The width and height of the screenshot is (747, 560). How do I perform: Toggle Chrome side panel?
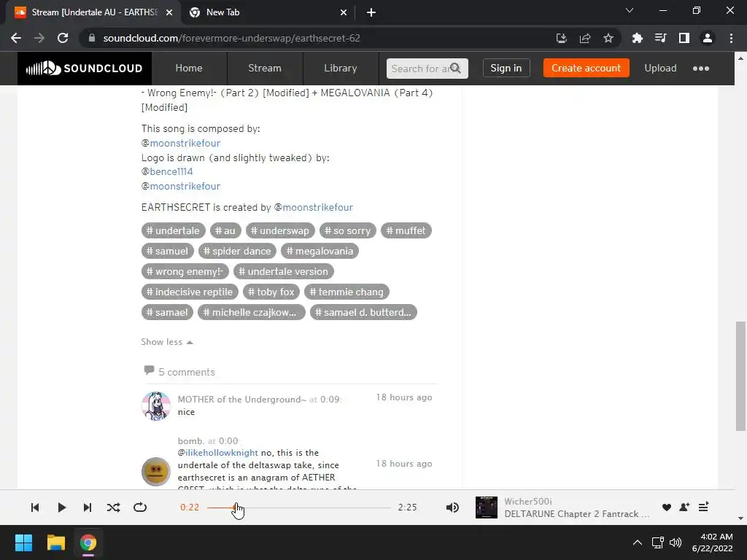point(684,38)
